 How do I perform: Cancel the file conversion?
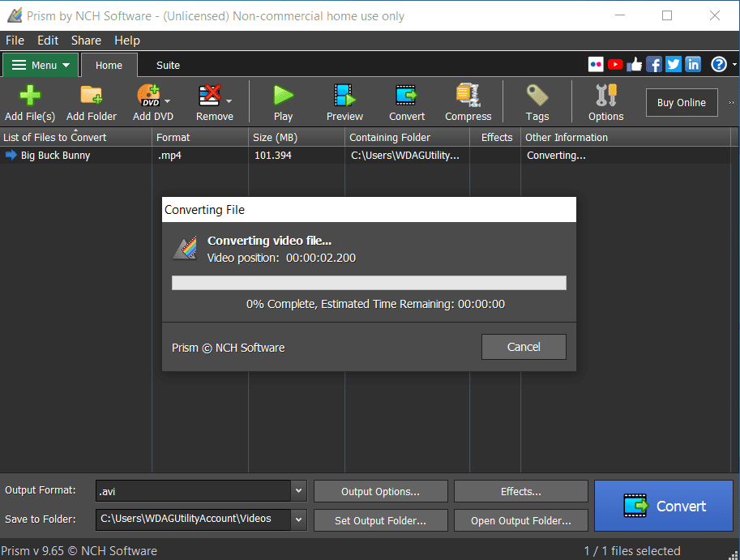pos(524,347)
